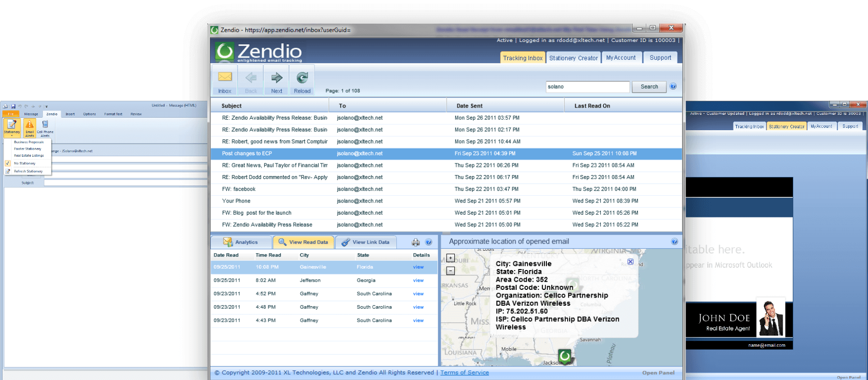Sort emails by Date Sent column header
This screenshot has width=868, height=380.
click(505, 106)
